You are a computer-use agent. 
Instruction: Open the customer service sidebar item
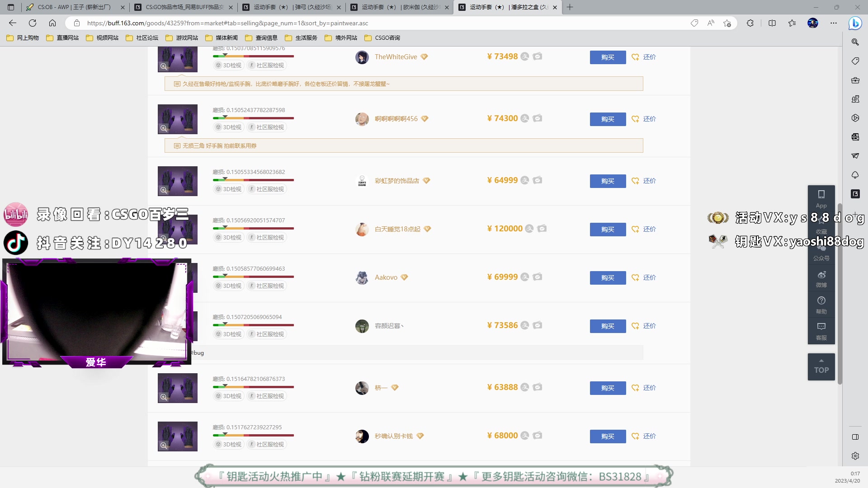click(x=821, y=332)
